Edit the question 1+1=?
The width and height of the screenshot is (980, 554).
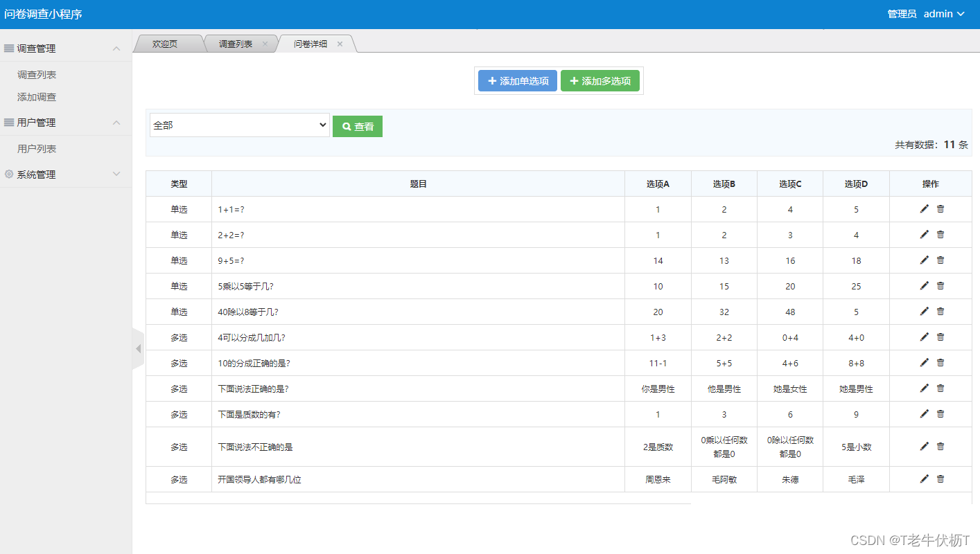coord(924,209)
